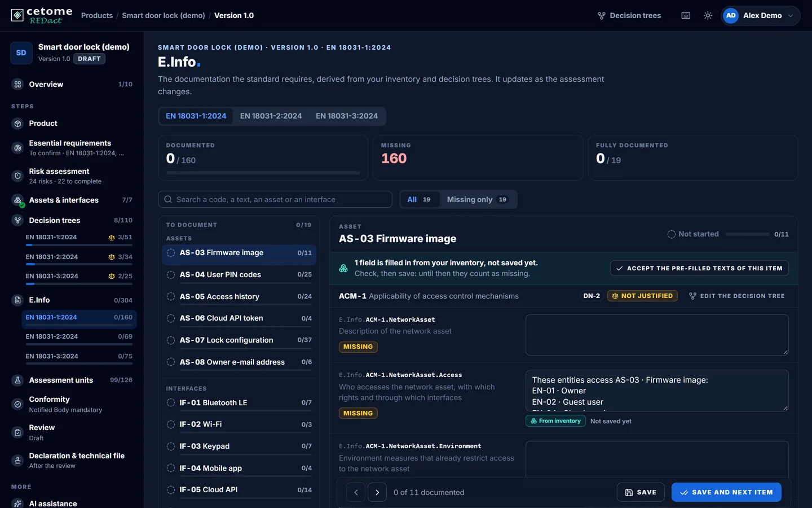Click Save and next item

(x=726, y=493)
